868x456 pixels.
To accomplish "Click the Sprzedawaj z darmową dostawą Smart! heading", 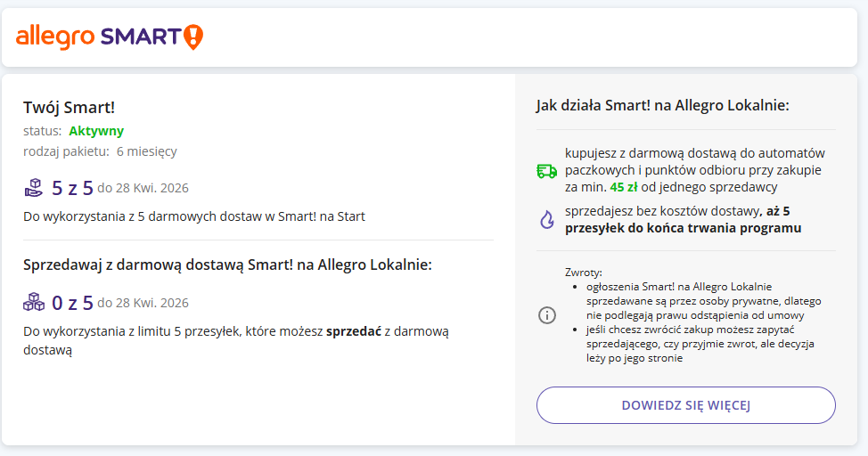I will click(227, 265).
